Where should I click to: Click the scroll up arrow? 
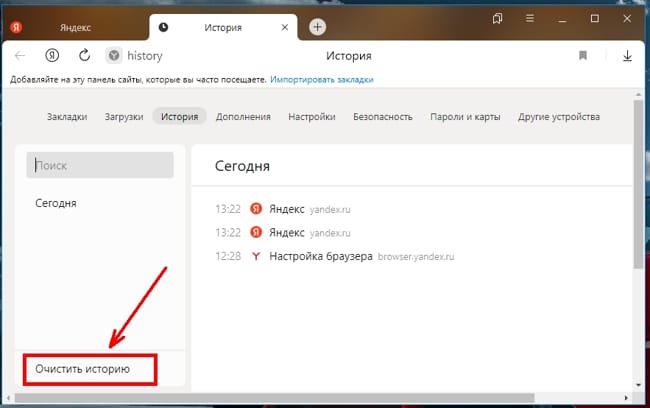tap(639, 95)
